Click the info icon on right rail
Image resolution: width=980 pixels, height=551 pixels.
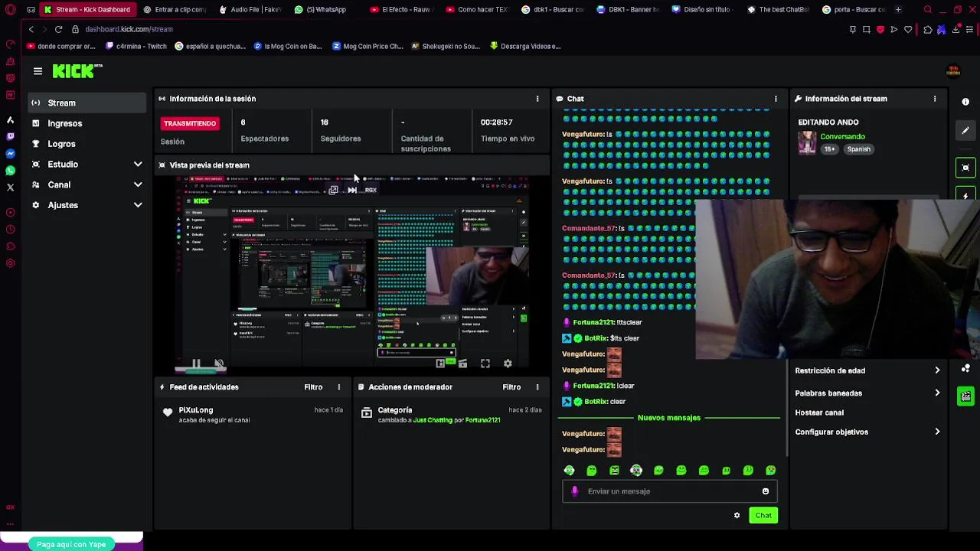(965, 102)
